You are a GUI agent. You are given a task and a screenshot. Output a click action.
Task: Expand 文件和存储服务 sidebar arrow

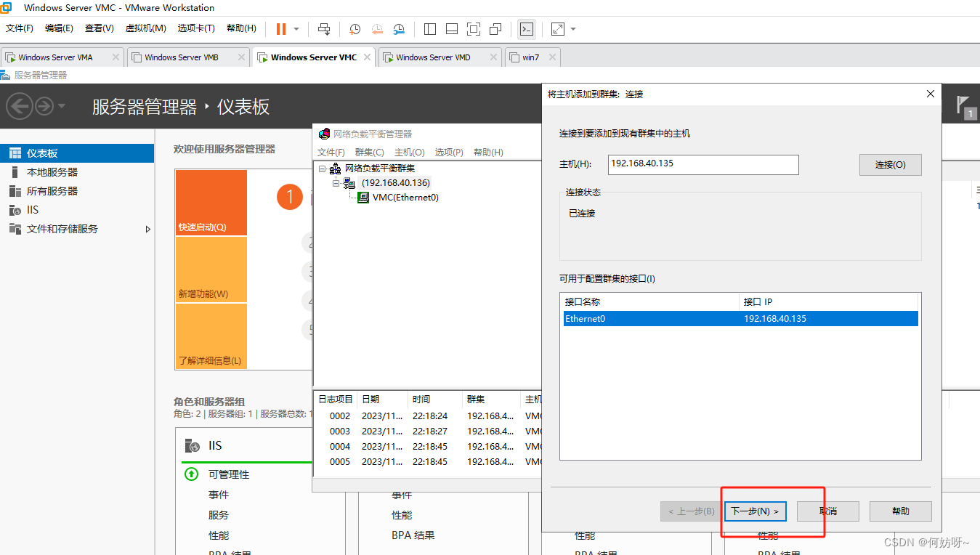point(148,229)
